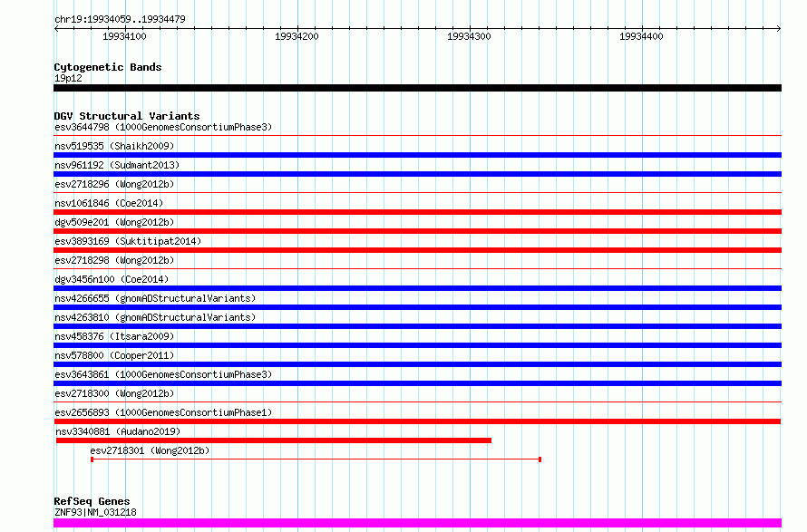Select the magenta ZNF93 gene bar
Image resolution: width=807 pixels, height=532 pixels.
pyautogui.click(x=417, y=523)
